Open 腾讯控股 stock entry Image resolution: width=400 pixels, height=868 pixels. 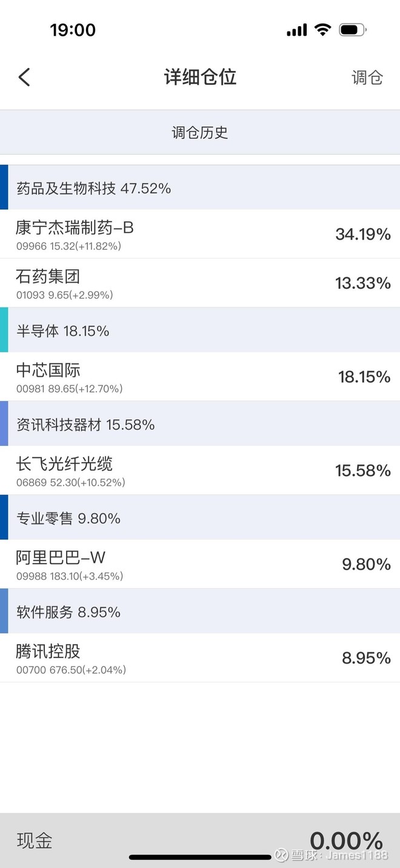200,658
